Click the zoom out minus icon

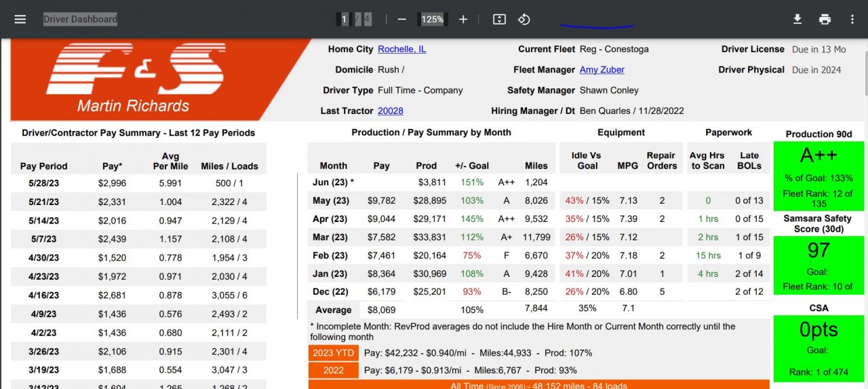coord(401,19)
